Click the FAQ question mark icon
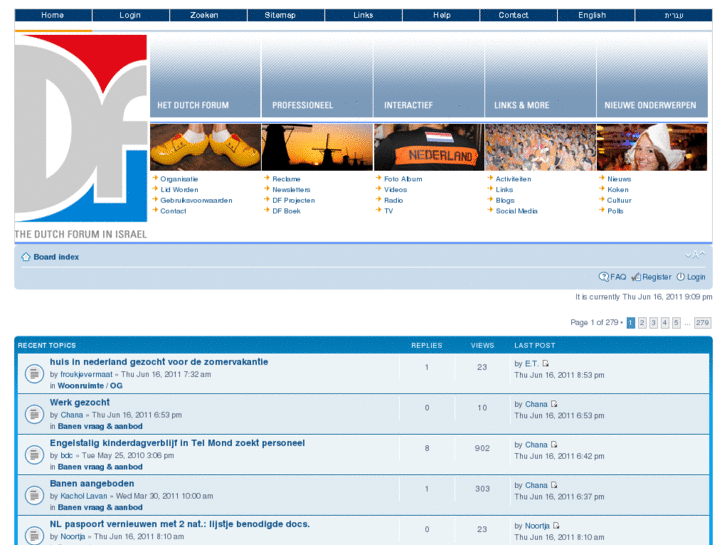Viewport: 727px width, 545px height. [x=603, y=277]
